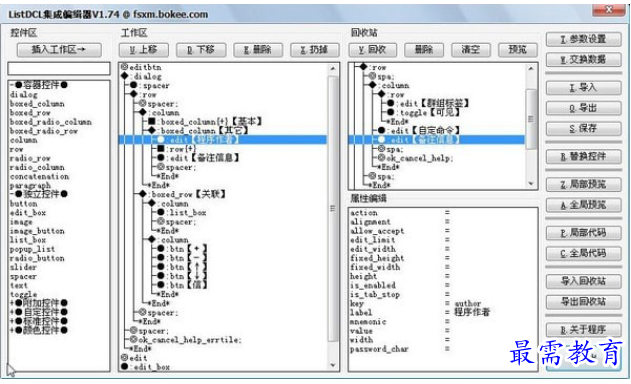Select the password_char property row
Viewport: 631px width, 384px height.
click(443, 349)
